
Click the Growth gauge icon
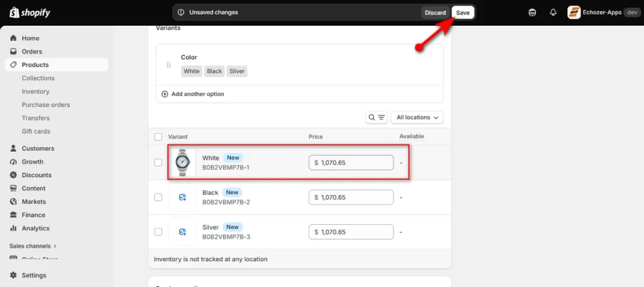(14, 161)
